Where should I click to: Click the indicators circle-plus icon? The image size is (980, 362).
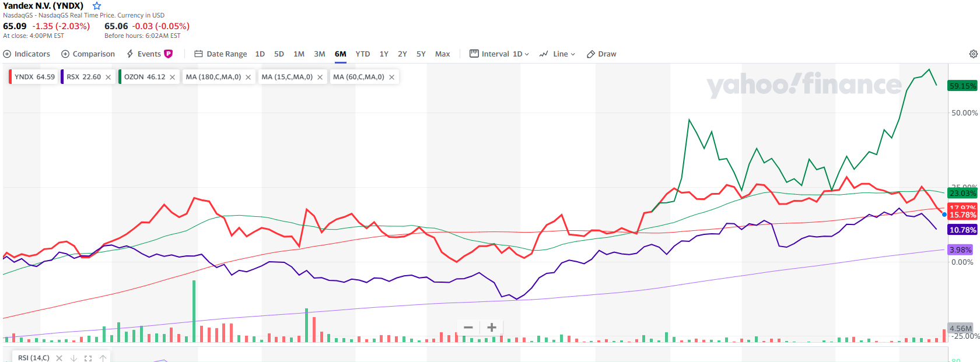(7, 54)
